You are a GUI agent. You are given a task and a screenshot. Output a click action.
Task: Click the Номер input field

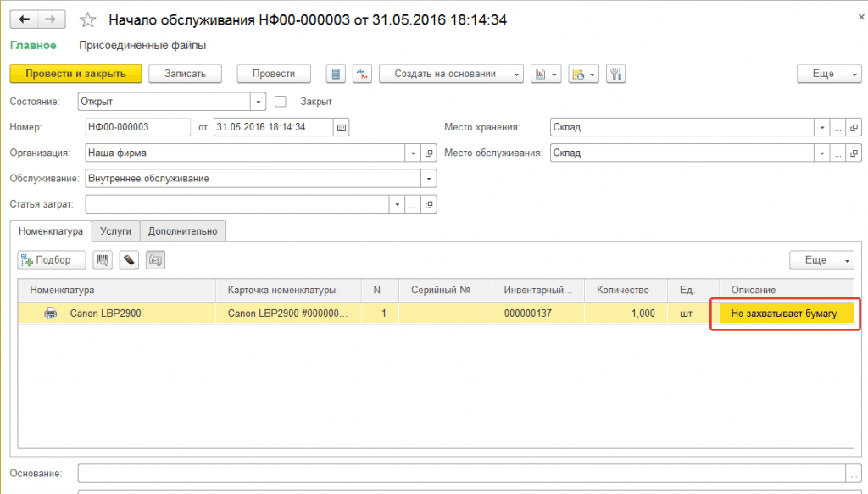(x=138, y=127)
